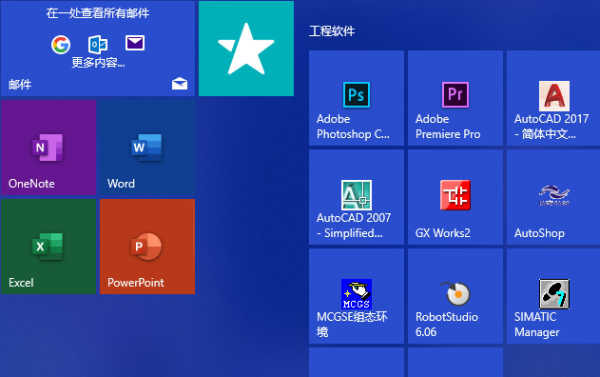
Task: Open the 邮件 mail tile label
Action: [x=20, y=84]
